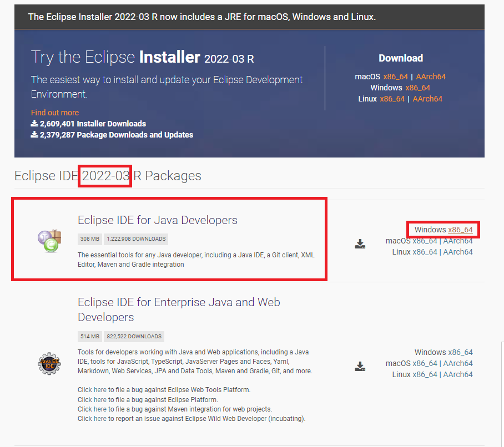Click here link for Eclipse Platform bug
Image resolution: width=504 pixels, height=447 pixels.
click(x=100, y=399)
